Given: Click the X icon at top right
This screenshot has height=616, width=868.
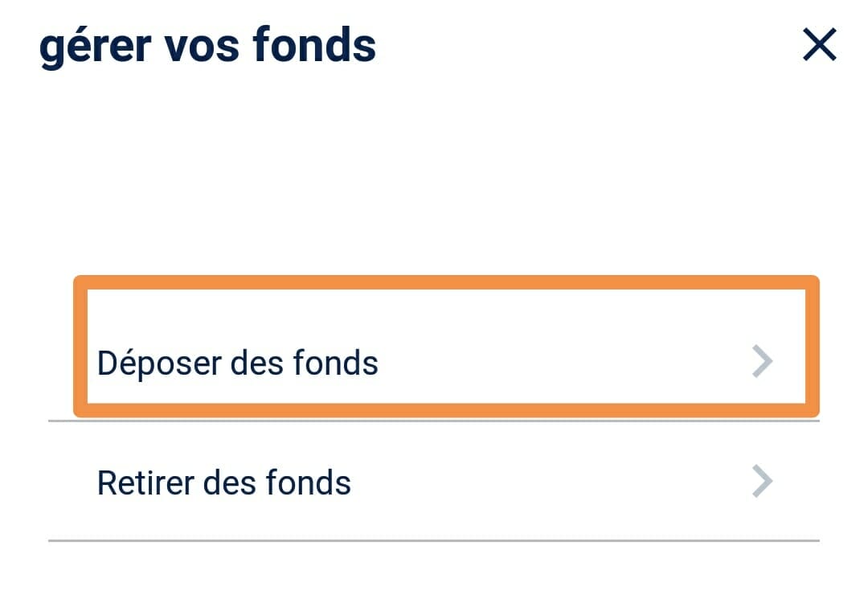Looking at the screenshot, I should tap(819, 45).
